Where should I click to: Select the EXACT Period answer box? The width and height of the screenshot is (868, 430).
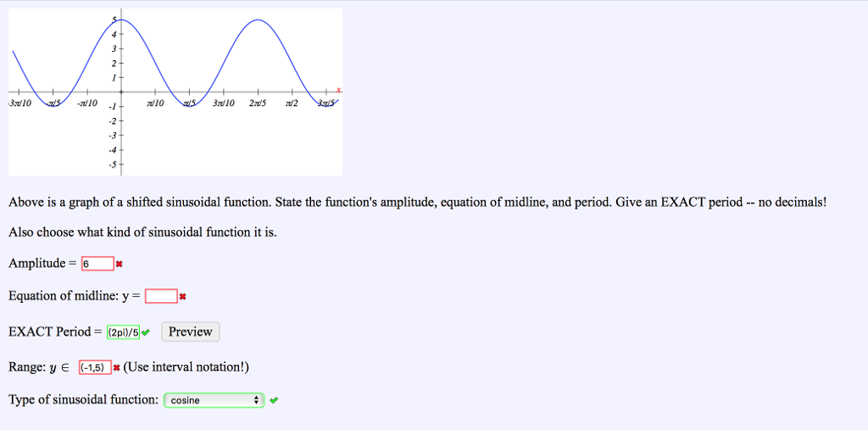pos(124,332)
